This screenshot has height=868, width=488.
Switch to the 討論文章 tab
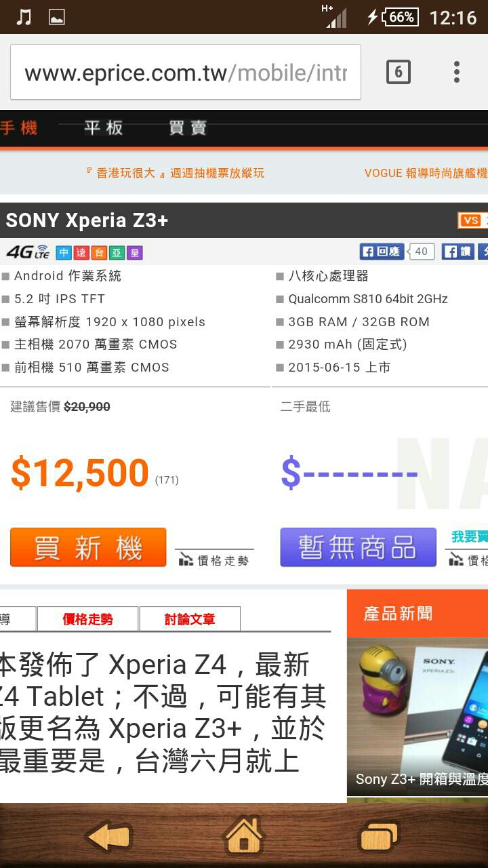tap(190, 619)
